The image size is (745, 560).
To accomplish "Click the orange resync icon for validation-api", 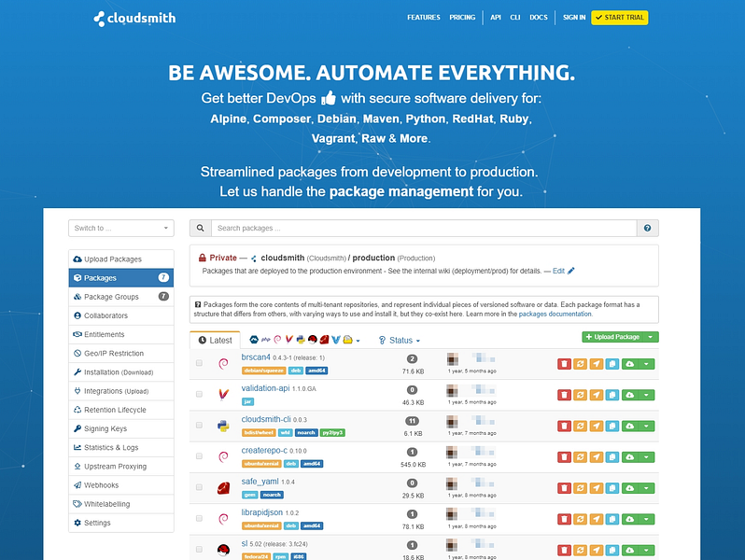I will [x=580, y=395].
